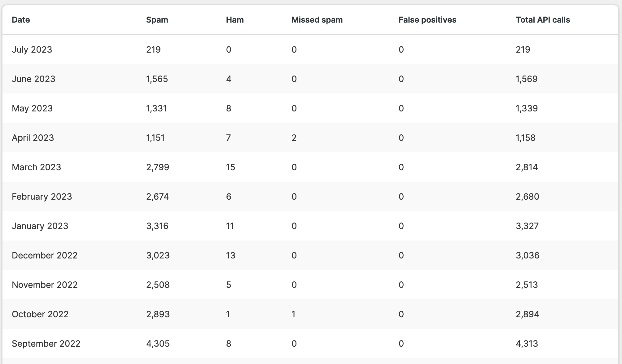Click spam count 3,023 for December 2022
This screenshot has width=622, height=364.
tap(158, 255)
